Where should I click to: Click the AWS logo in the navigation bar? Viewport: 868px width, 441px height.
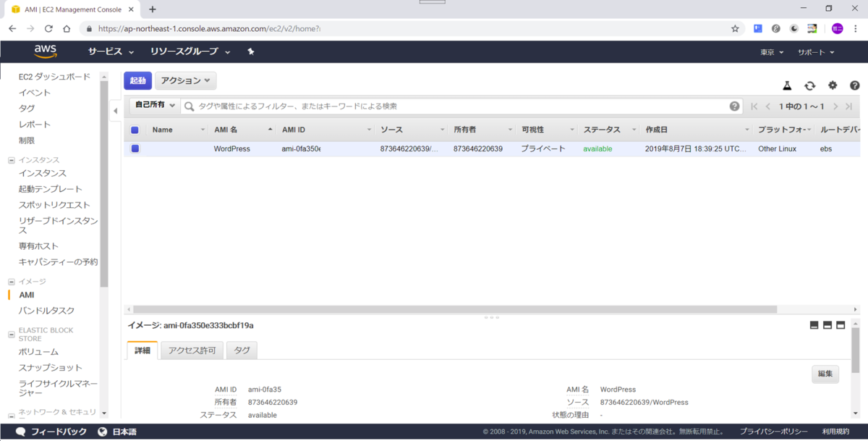pyautogui.click(x=45, y=51)
